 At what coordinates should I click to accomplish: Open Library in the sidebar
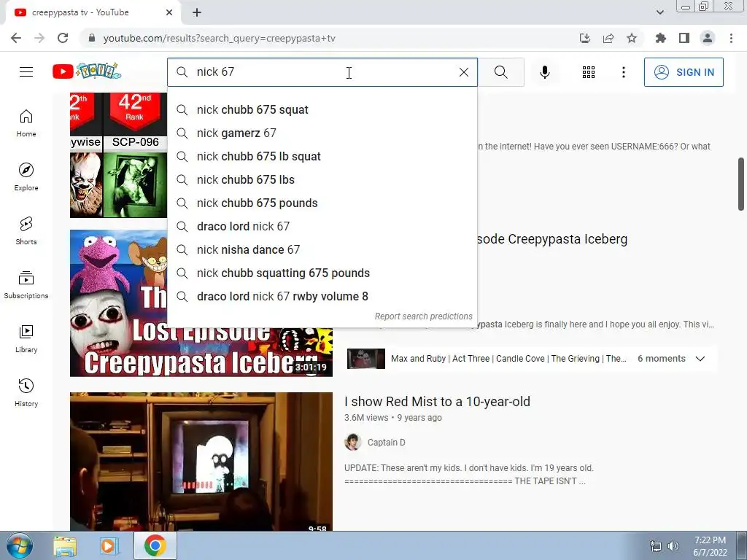(26, 338)
